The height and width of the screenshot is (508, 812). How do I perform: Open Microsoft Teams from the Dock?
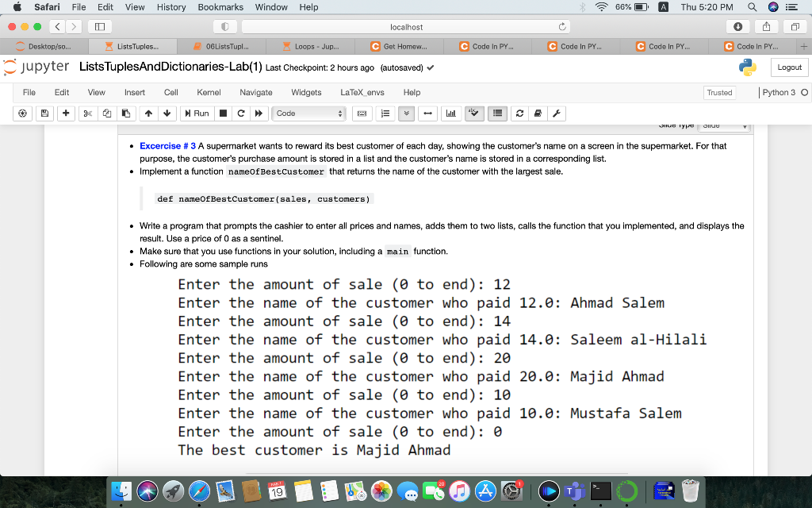click(575, 491)
